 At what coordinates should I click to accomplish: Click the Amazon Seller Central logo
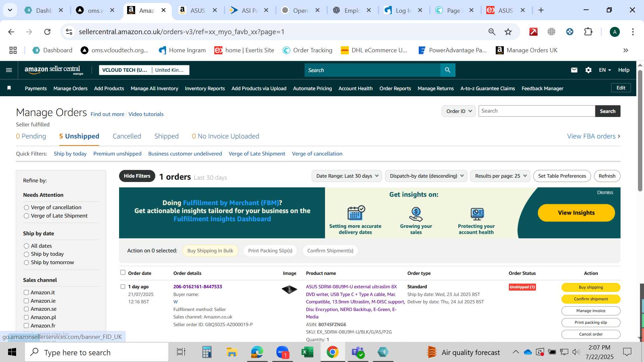(54, 70)
